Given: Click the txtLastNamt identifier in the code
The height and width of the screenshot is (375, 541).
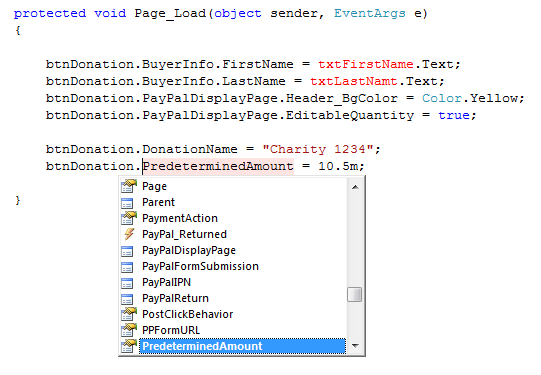Looking at the screenshot, I should click(354, 81).
